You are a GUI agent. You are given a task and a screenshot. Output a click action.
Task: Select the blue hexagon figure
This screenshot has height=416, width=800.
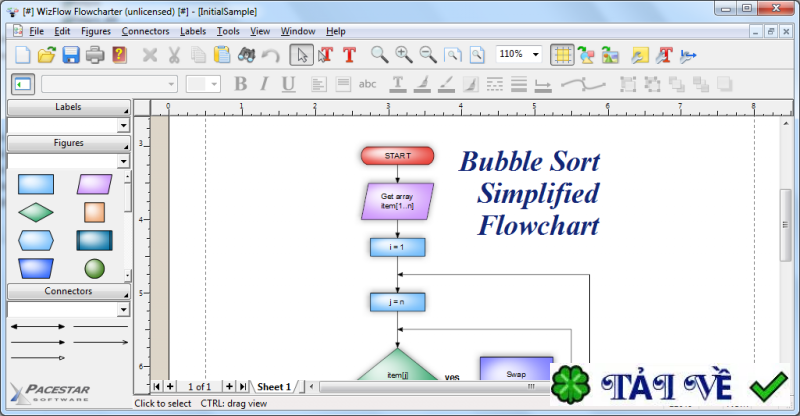click(x=36, y=240)
